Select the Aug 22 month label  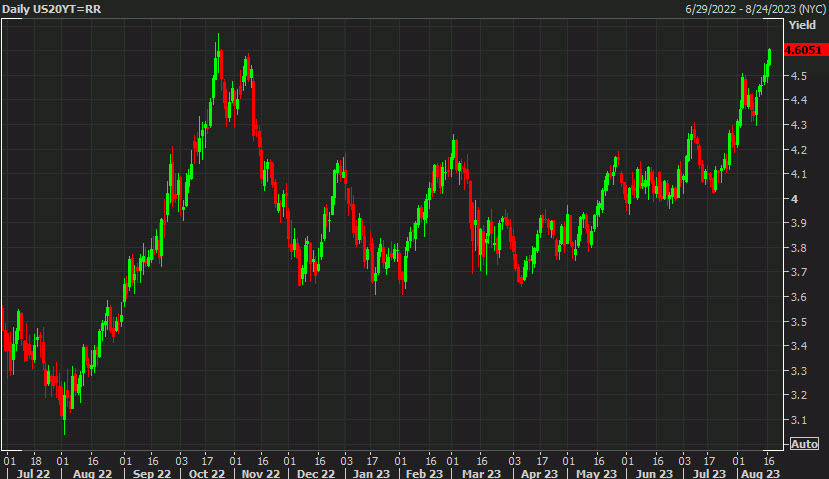pos(93,473)
